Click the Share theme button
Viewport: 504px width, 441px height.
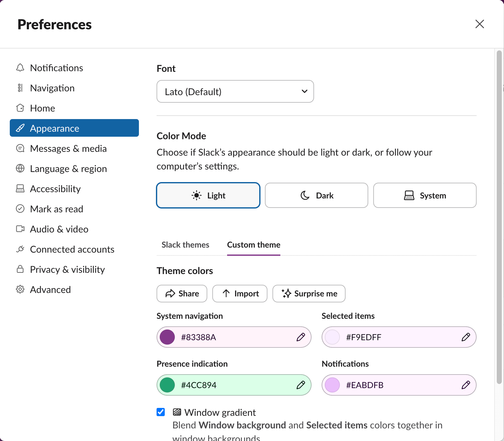click(182, 294)
